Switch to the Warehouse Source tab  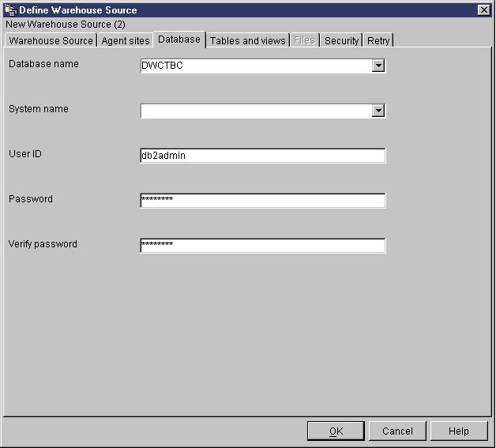tap(51, 40)
